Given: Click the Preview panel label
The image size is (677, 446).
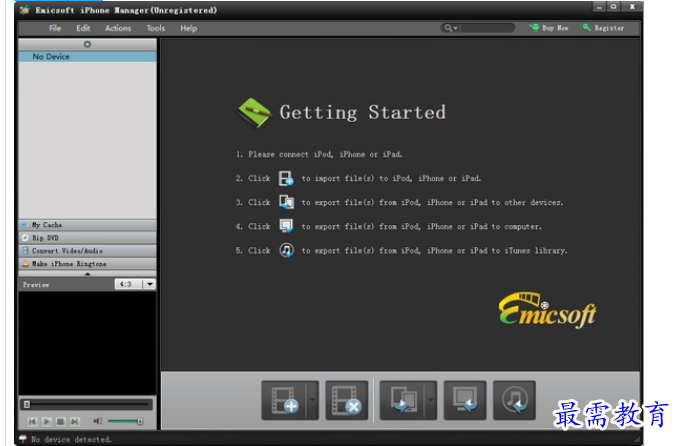Looking at the screenshot, I should tap(36, 285).
